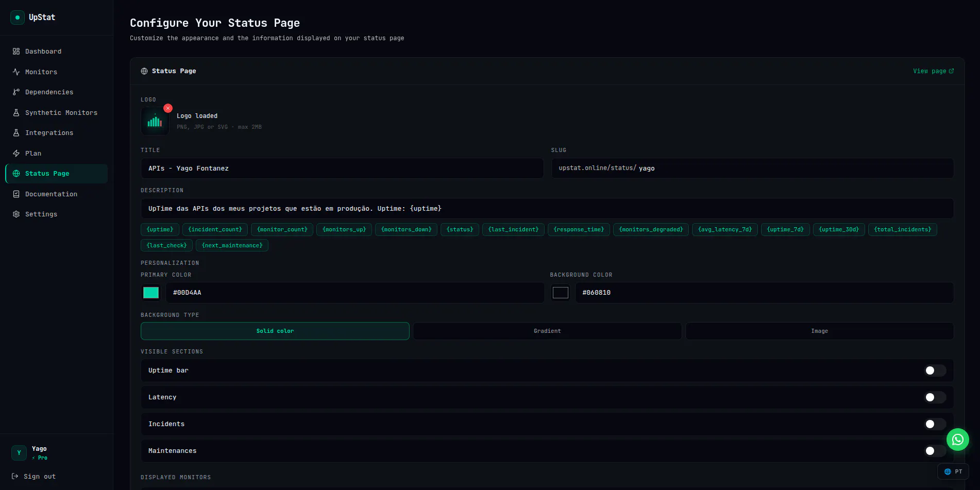Screen dimensions: 980x490
Task: Insert the {uptime_7d} variable chip
Action: pos(786,230)
